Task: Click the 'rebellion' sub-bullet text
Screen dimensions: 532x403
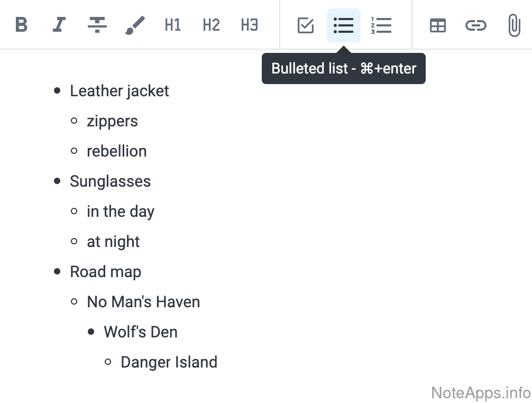Action: [116, 151]
